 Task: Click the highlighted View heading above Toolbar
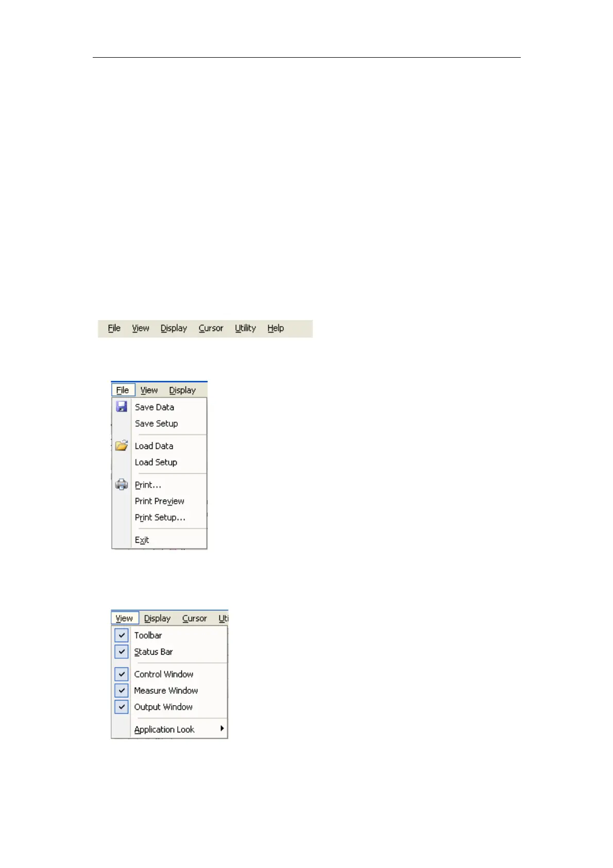[x=125, y=618]
